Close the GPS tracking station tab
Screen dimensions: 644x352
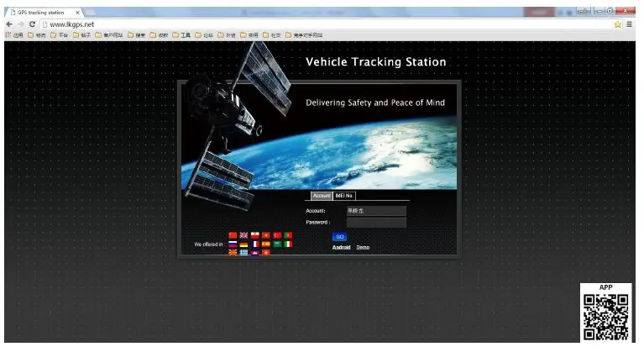coord(77,13)
